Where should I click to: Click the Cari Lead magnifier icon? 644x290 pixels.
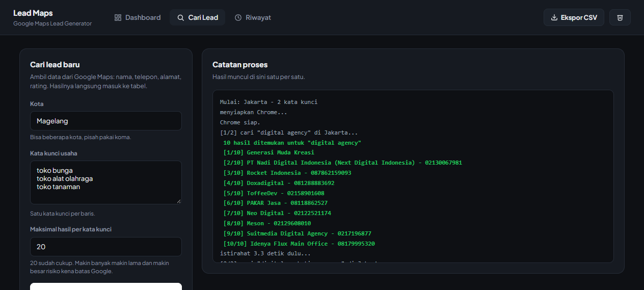pos(181,17)
